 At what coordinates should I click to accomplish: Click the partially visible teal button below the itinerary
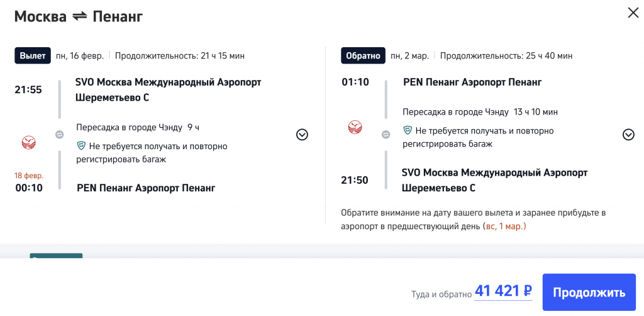[x=56, y=256]
